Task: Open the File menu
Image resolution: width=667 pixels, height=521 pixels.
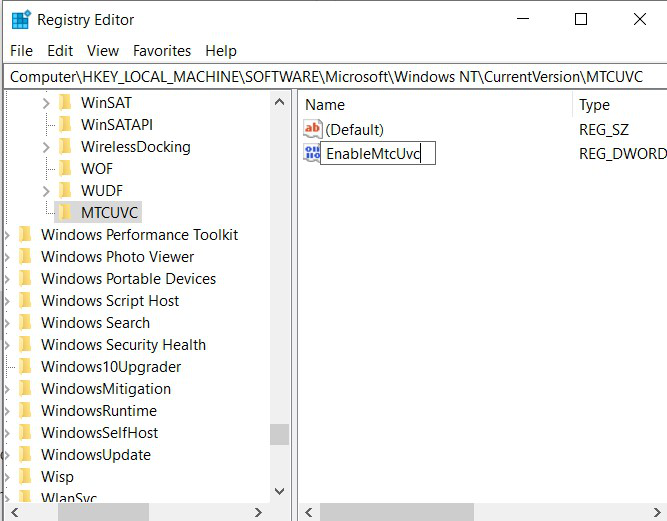Action: (x=21, y=51)
